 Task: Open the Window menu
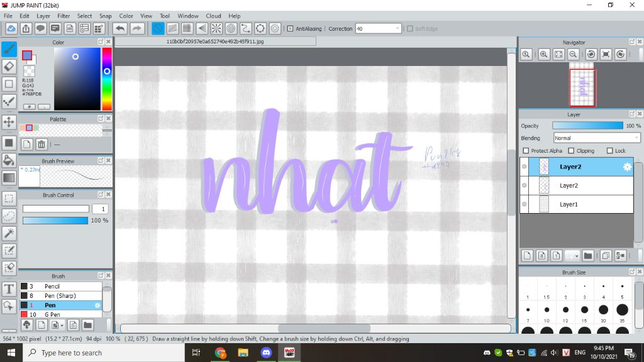(187, 16)
